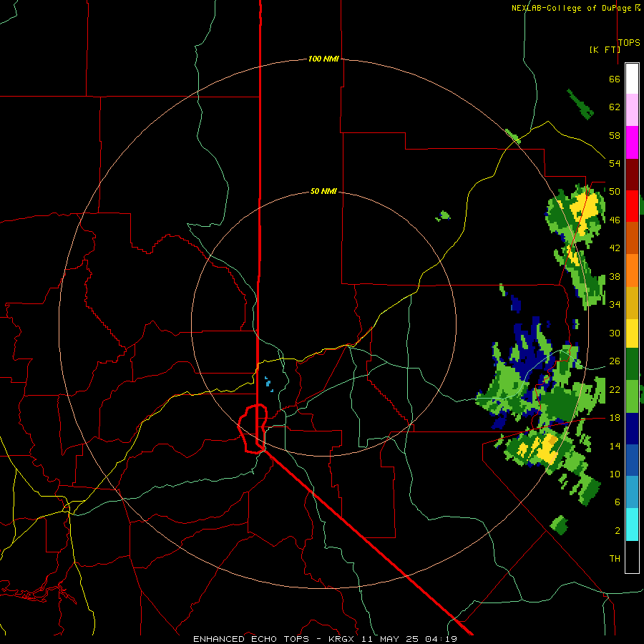Click the legend label 50
The height and width of the screenshot is (644, 644).
point(615,192)
